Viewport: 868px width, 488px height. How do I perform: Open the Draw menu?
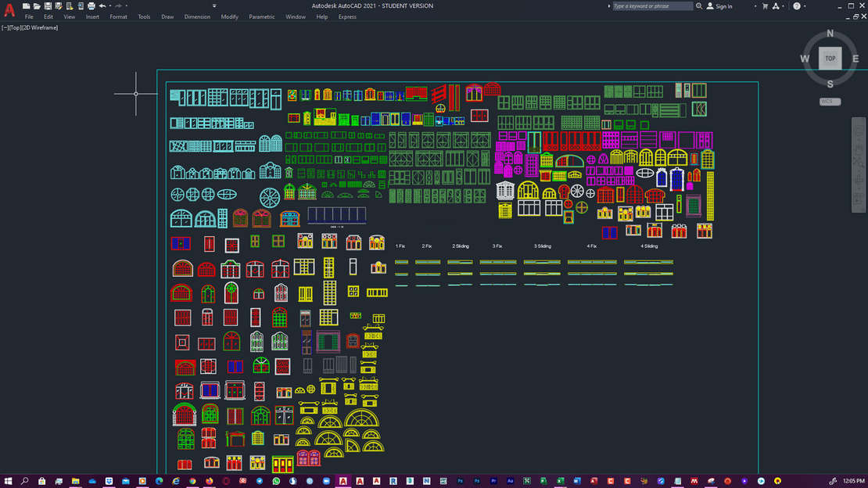[x=167, y=16]
